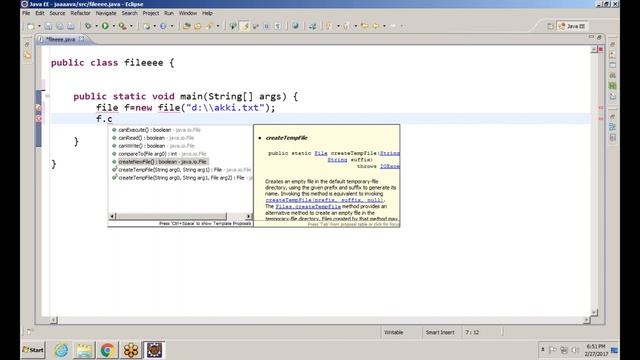Restore the upper right minimized view stack
Screen dimensions: 640x360
pyautogui.click(x=612, y=44)
